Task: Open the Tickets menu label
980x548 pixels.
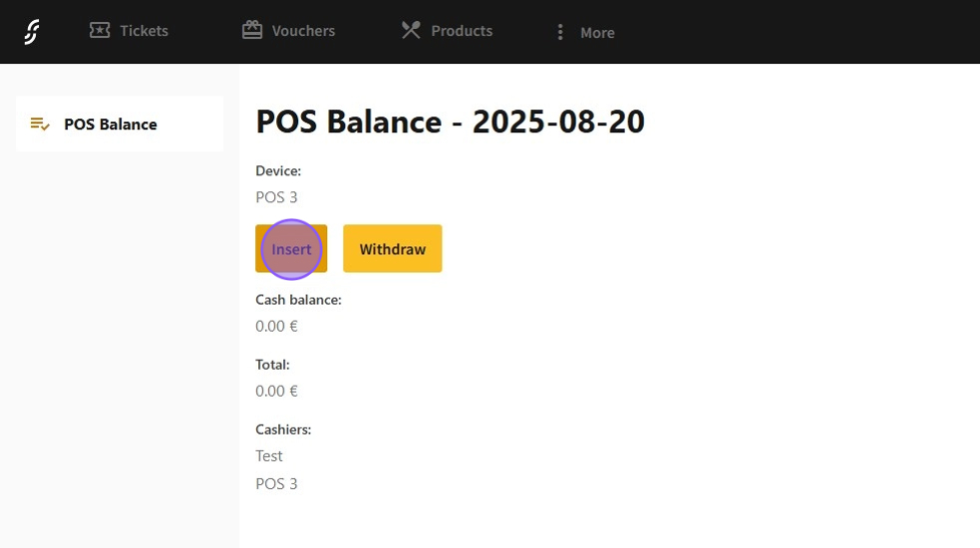Action: [x=144, y=31]
